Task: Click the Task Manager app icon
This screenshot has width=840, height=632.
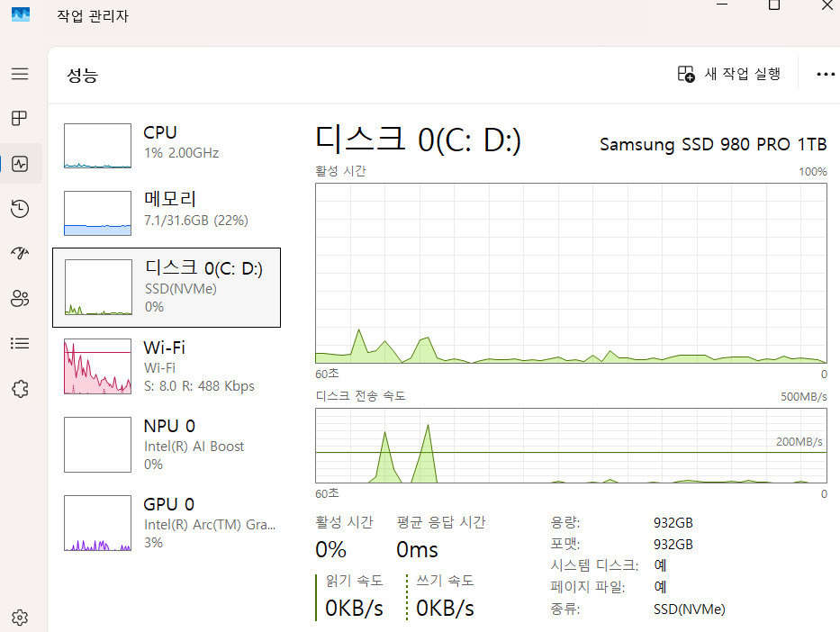Action: click(x=20, y=14)
